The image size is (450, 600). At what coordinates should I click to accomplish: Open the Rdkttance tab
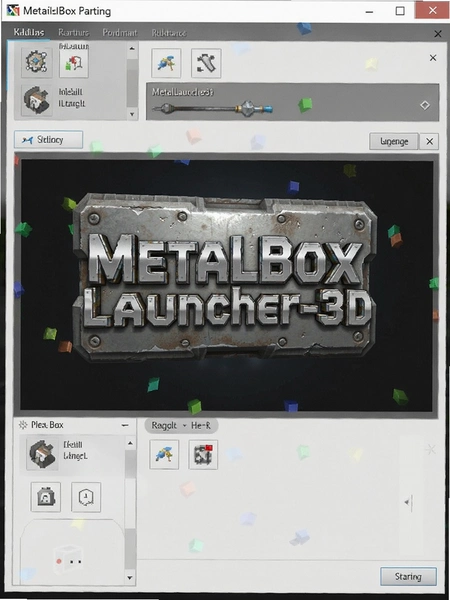pos(169,33)
